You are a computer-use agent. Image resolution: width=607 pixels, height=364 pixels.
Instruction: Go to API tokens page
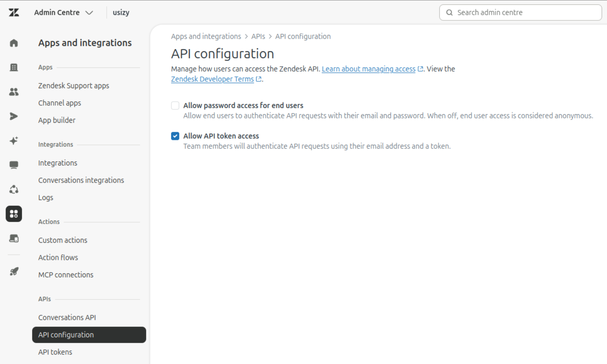[x=55, y=352]
